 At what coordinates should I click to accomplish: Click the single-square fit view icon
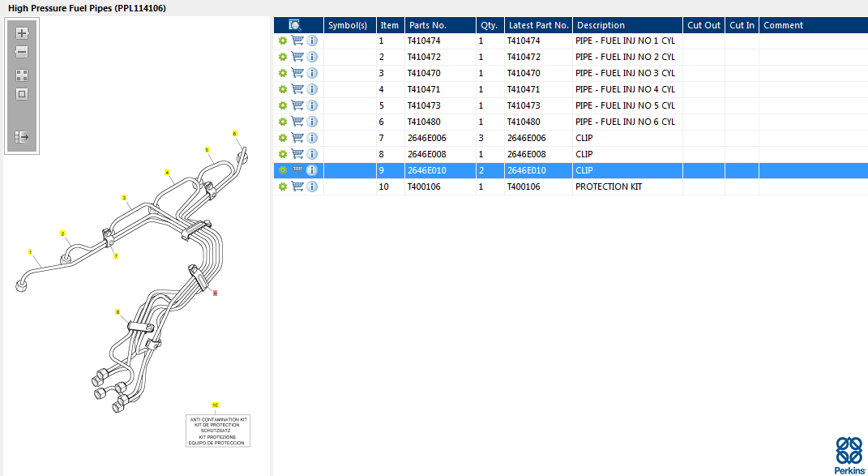click(22, 94)
